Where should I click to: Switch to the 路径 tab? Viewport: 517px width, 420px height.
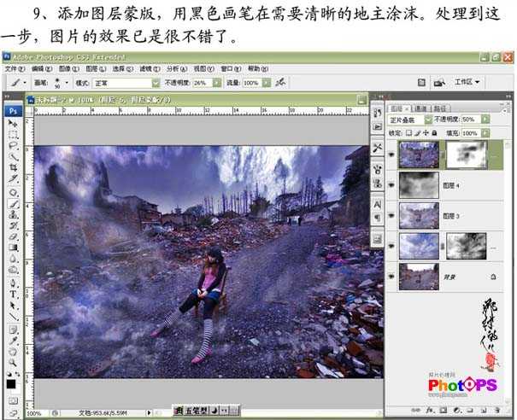point(440,108)
